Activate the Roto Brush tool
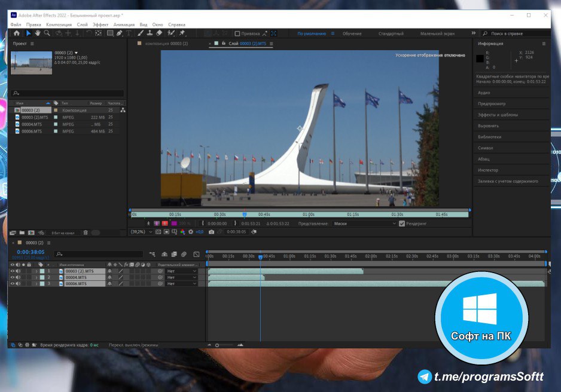The image size is (561, 392). (x=172, y=32)
